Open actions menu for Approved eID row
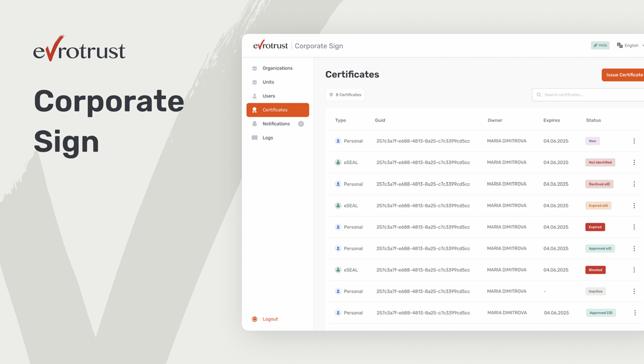644x364 pixels. 634,248
